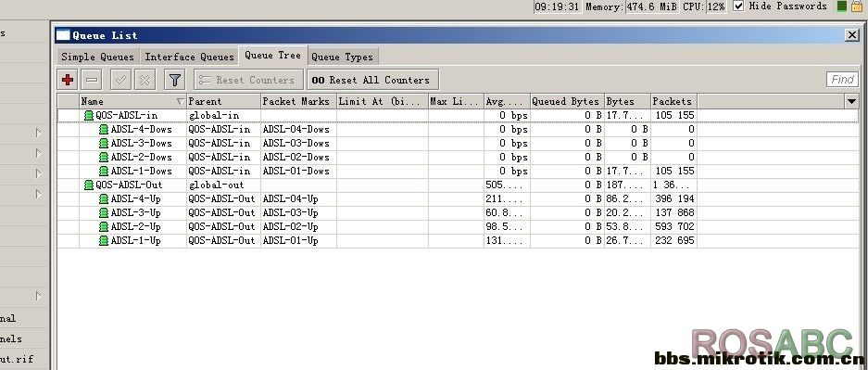This screenshot has height=370, width=868.
Task: Toggle the Hide Passwords checkbox
Action: [738, 6]
